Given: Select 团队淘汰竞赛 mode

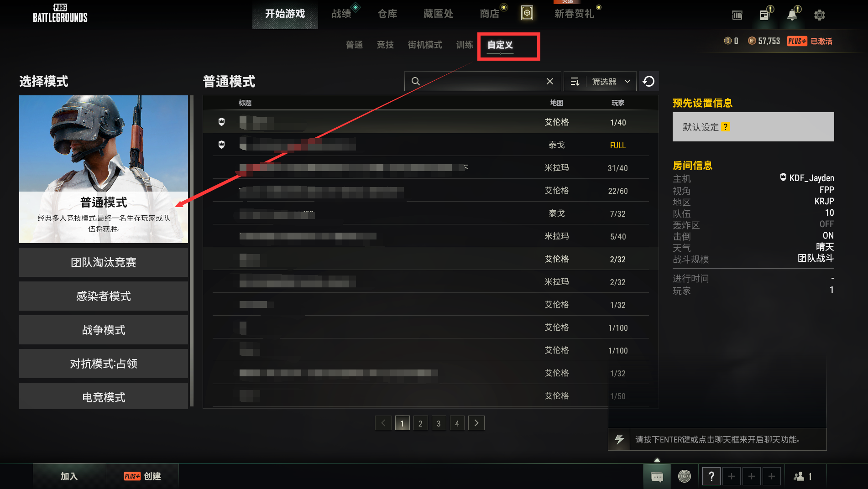Looking at the screenshot, I should [104, 262].
